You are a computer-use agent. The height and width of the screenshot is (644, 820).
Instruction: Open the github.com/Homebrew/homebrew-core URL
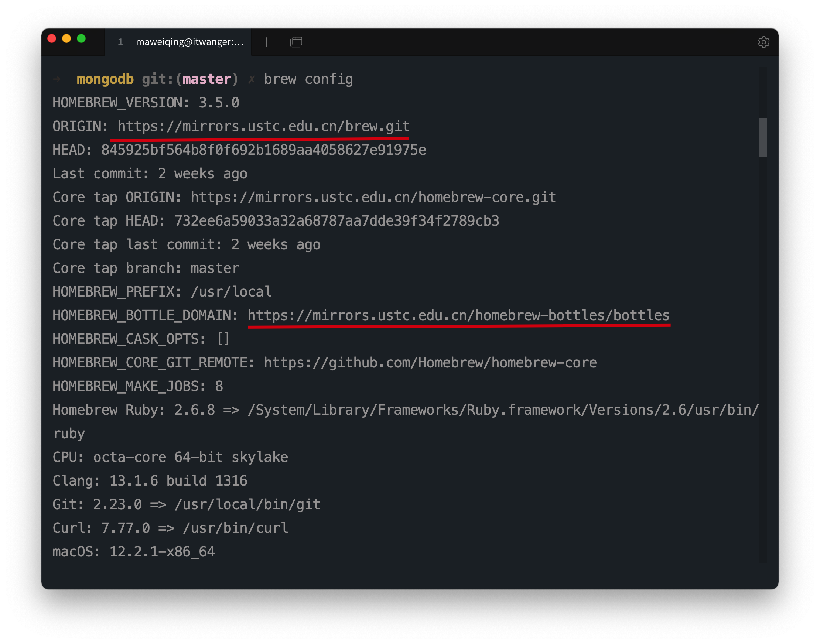point(430,362)
